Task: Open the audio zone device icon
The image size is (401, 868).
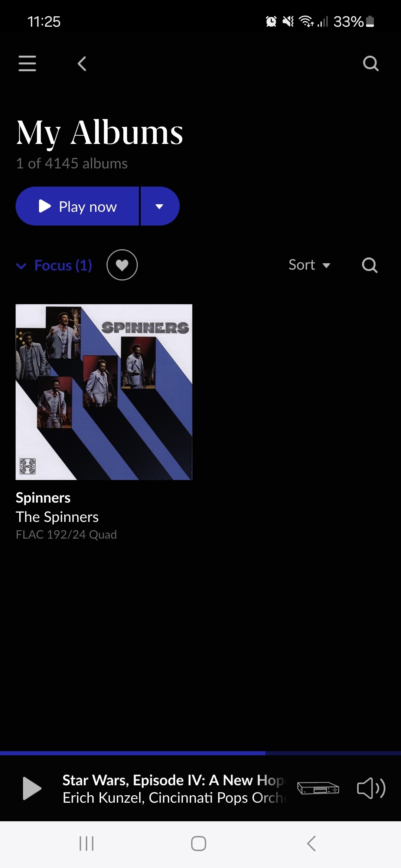Action: click(x=318, y=788)
